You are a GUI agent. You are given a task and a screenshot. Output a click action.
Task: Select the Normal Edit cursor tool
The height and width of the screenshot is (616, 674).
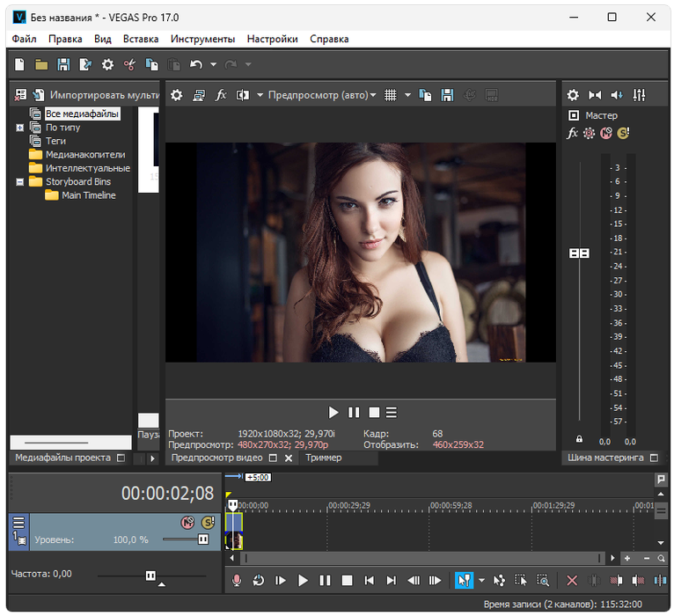pos(464,581)
